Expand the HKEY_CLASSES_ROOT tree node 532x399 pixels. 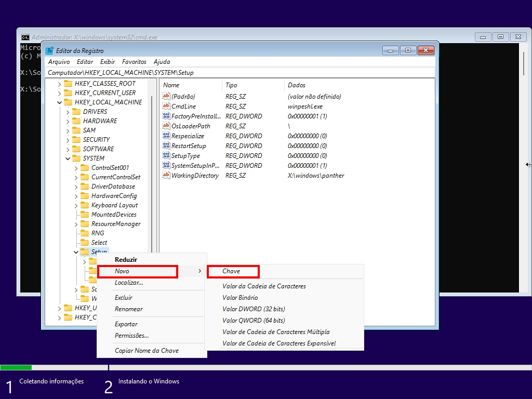tap(59, 84)
